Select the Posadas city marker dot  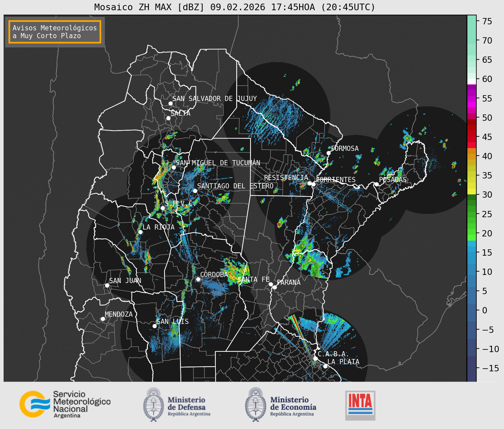377,184
